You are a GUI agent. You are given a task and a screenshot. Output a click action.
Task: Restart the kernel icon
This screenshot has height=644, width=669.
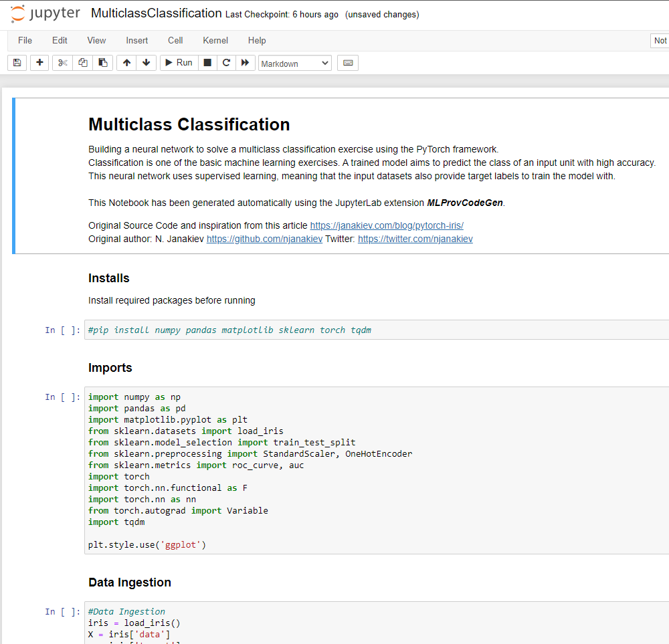pos(227,63)
